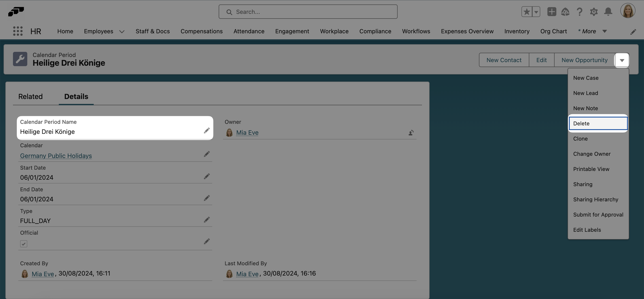The height and width of the screenshot is (299, 644).
Task: Select Delete from the actions menu
Action: (x=582, y=123)
